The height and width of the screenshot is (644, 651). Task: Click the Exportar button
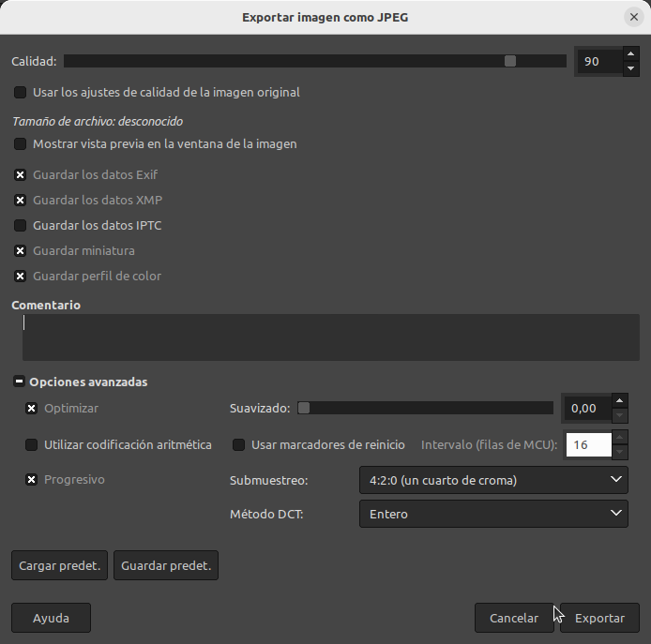pyautogui.click(x=599, y=619)
